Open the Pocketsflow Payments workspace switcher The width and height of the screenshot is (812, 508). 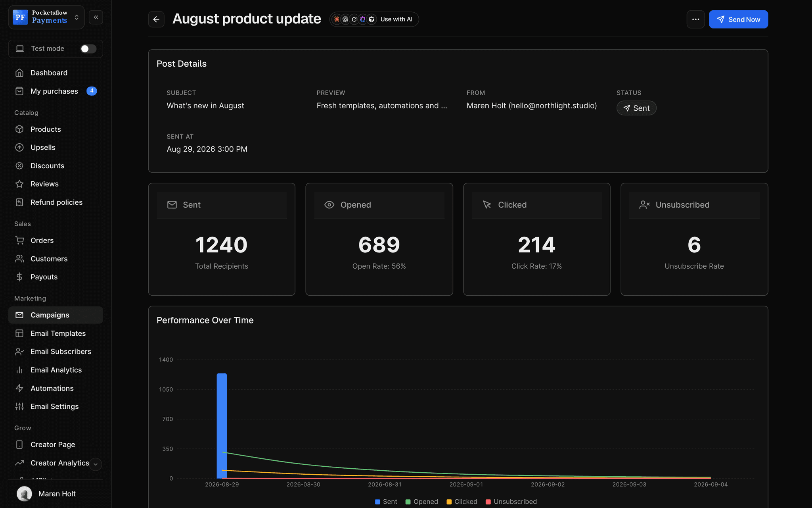46,17
